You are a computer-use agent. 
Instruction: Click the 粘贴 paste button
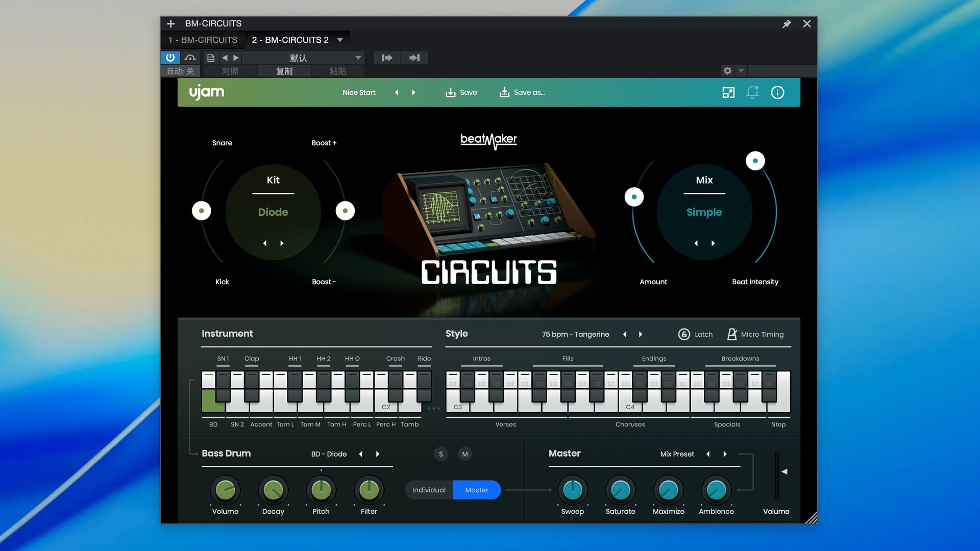[337, 71]
